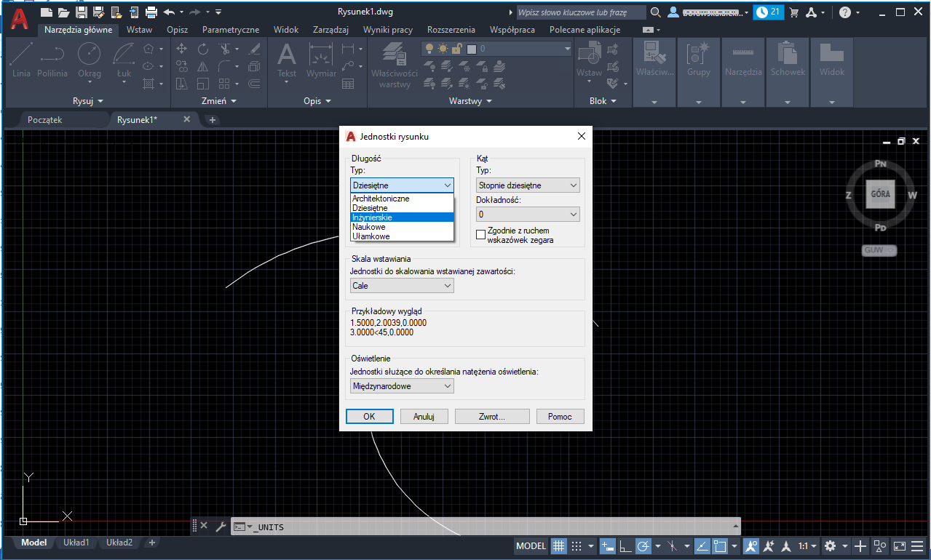Click OK in Jednostki rysunku dialog
The height and width of the screenshot is (560, 931).
369,416
